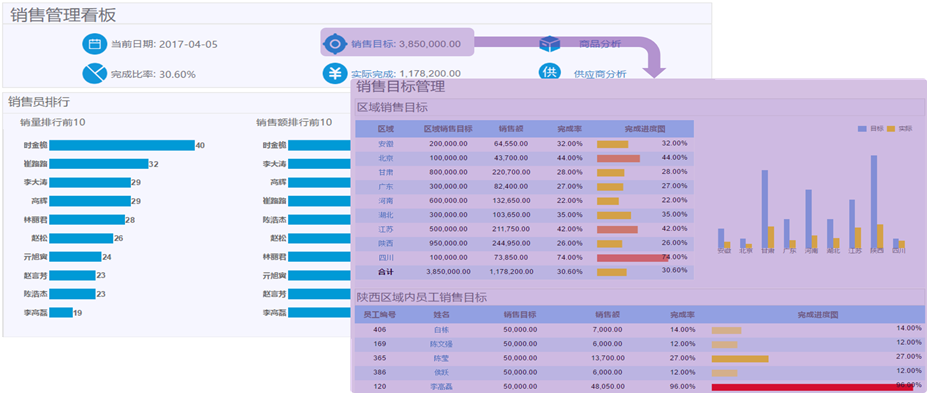Select the 广东 region link
Image resolution: width=927 pixels, height=393 pixels.
386,186
